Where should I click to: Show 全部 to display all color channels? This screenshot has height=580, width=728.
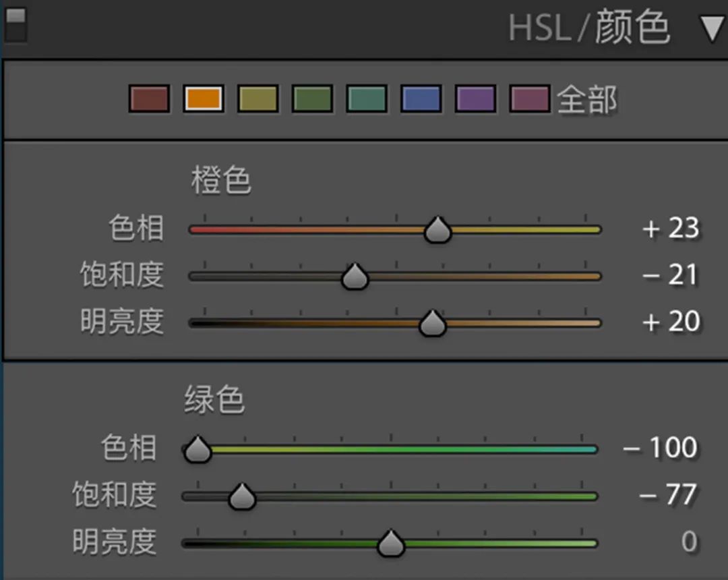(x=586, y=99)
